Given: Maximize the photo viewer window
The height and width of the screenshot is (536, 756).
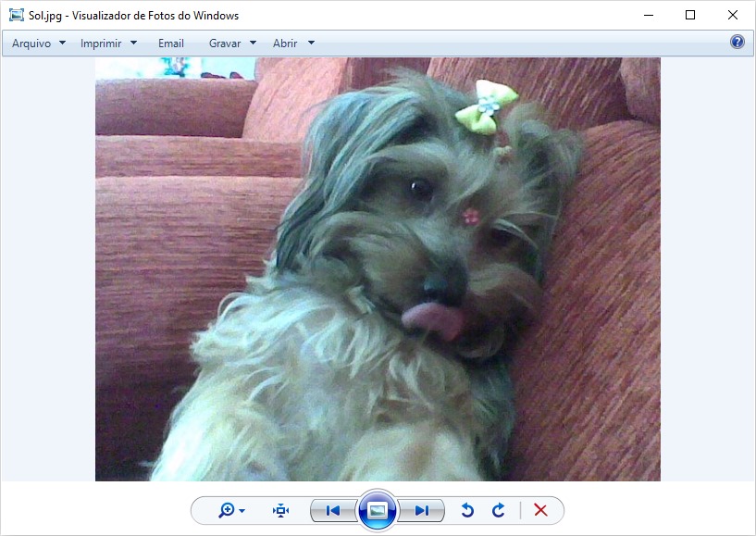Looking at the screenshot, I should click(690, 15).
